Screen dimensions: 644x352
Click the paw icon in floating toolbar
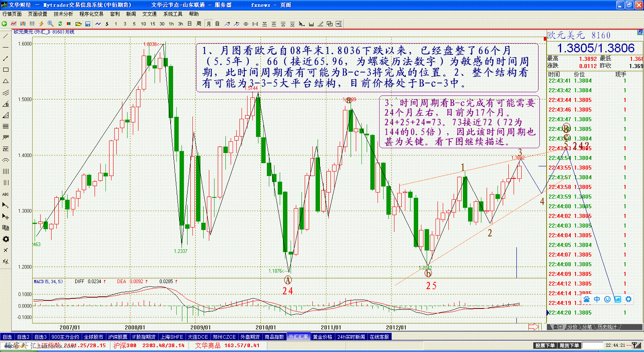(x=586, y=299)
